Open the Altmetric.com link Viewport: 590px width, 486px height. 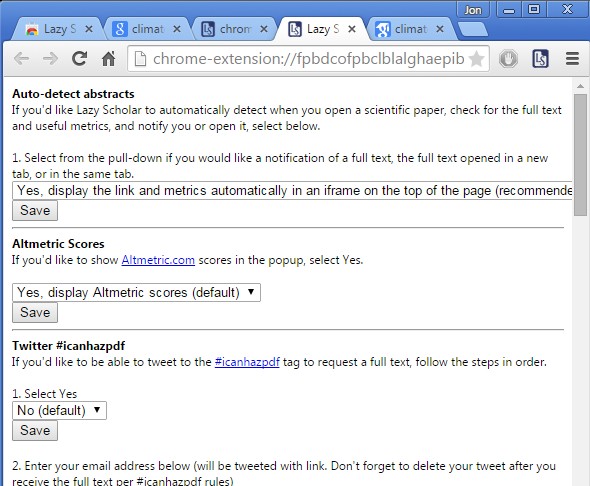tap(158, 260)
